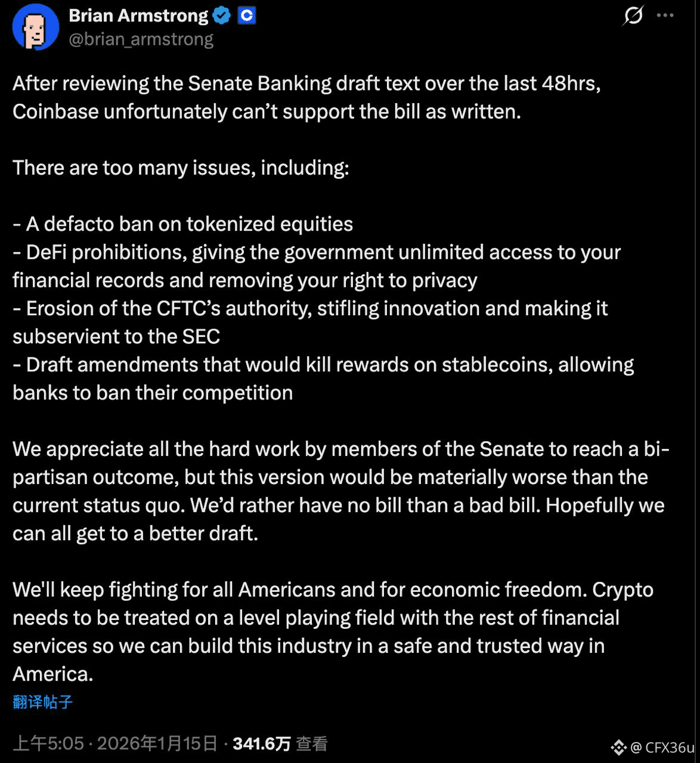
Task: Click the bullet starting "DeFi prohibitions"
Action: pyautogui.click(x=316, y=266)
